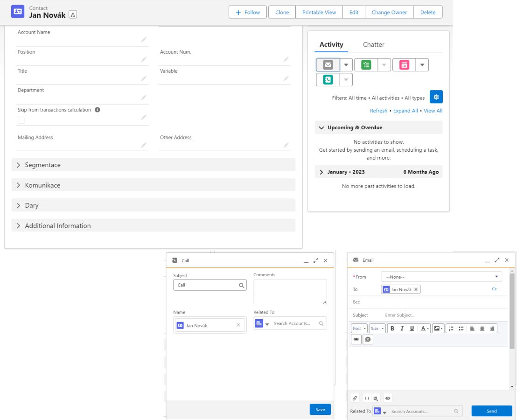
Task: Click the Expand All link
Action: [405, 111]
